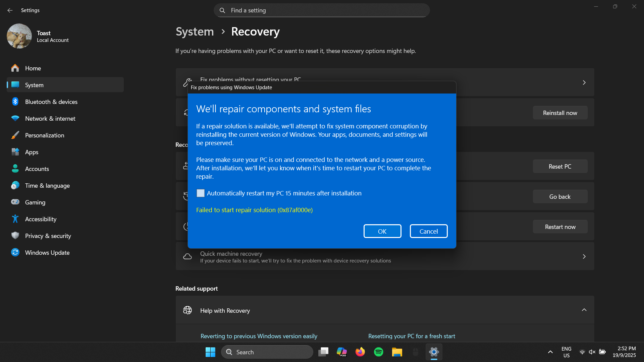Click the Wi-Fi icon in the system tray
This screenshot has height=362, width=644.
[x=582, y=352]
